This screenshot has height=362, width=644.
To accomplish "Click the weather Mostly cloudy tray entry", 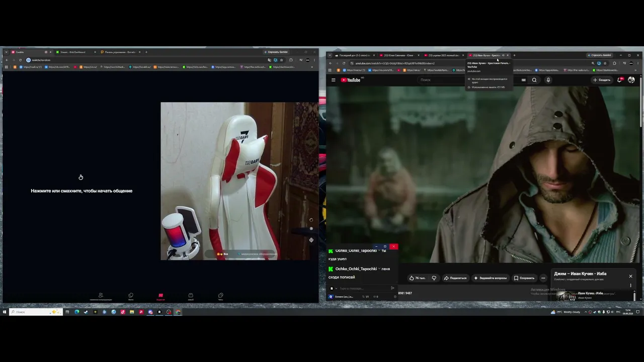I will [x=566, y=312].
